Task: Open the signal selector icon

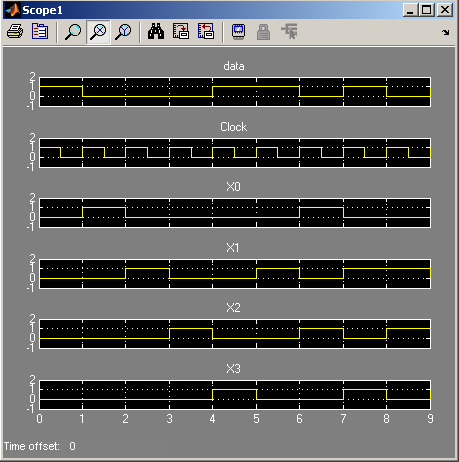Action: 289,32
